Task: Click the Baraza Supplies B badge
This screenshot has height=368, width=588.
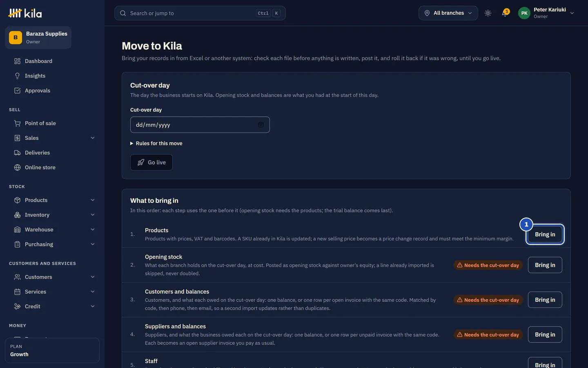Action: pyautogui.click(x=16, y=37)
